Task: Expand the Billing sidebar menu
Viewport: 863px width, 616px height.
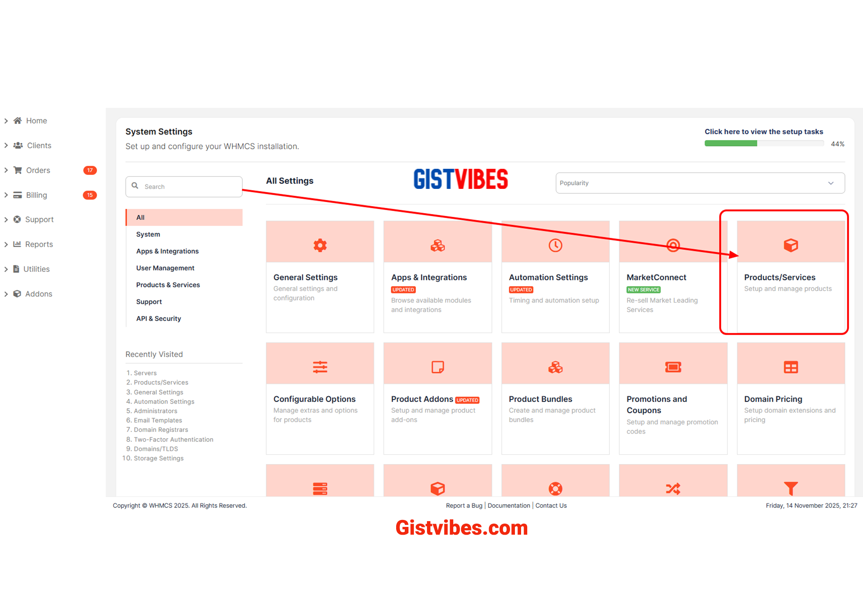Action: pos(36,195)
